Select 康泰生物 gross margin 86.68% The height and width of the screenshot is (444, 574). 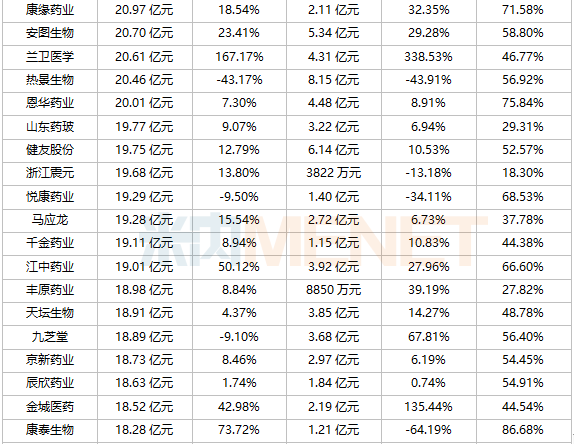[x=523, y=429]
